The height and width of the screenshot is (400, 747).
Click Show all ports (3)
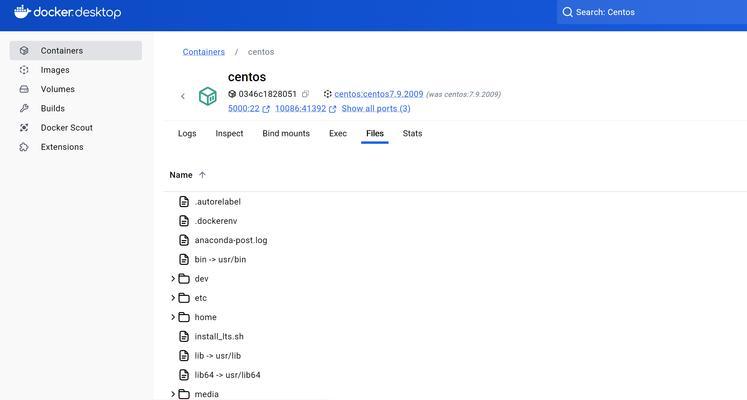coord(376,109)
